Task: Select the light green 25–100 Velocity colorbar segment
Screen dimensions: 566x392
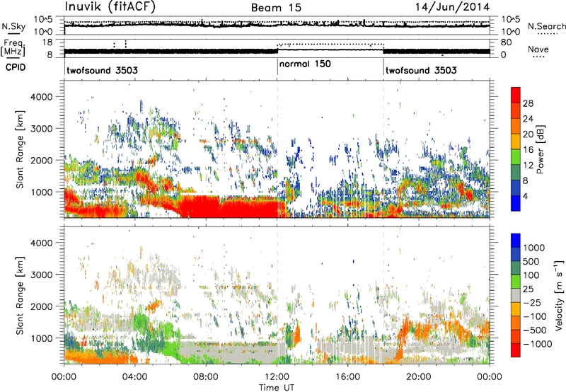Action: (516, 282)
